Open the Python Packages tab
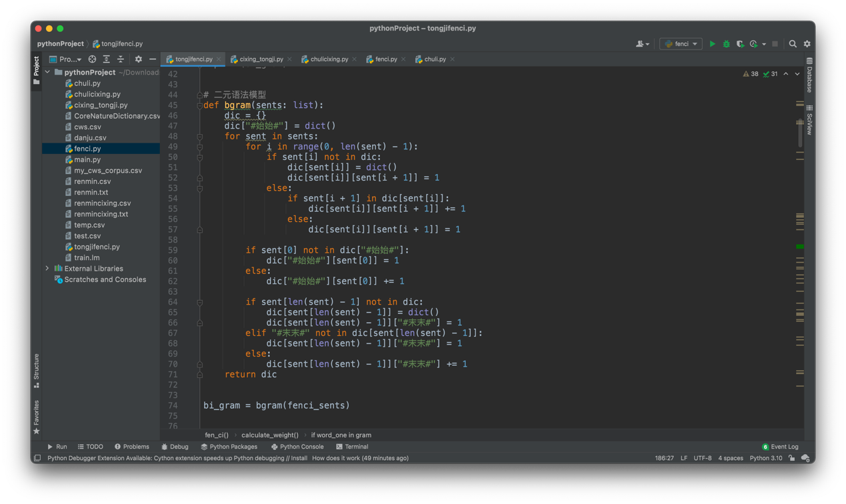The image size is (846, 504). 229,447
